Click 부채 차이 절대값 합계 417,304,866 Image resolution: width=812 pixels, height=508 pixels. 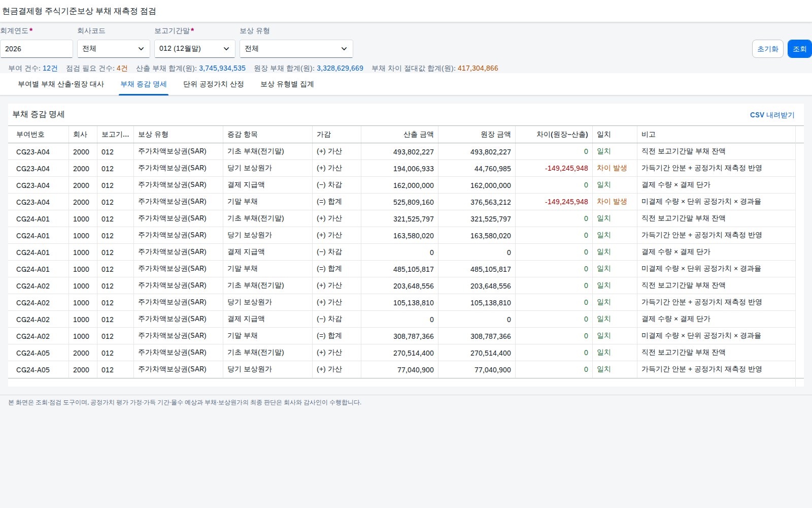click(x=478, y=68)
